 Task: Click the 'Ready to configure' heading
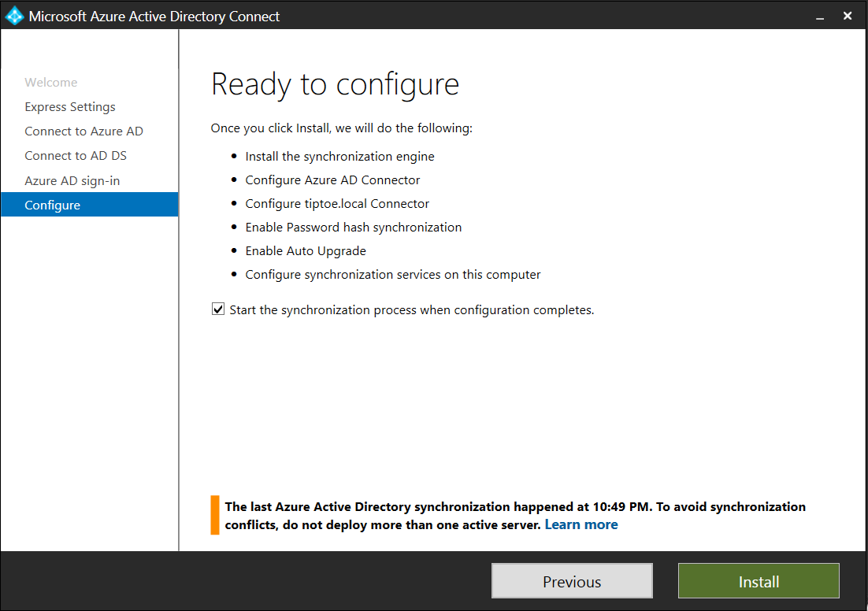335,85
